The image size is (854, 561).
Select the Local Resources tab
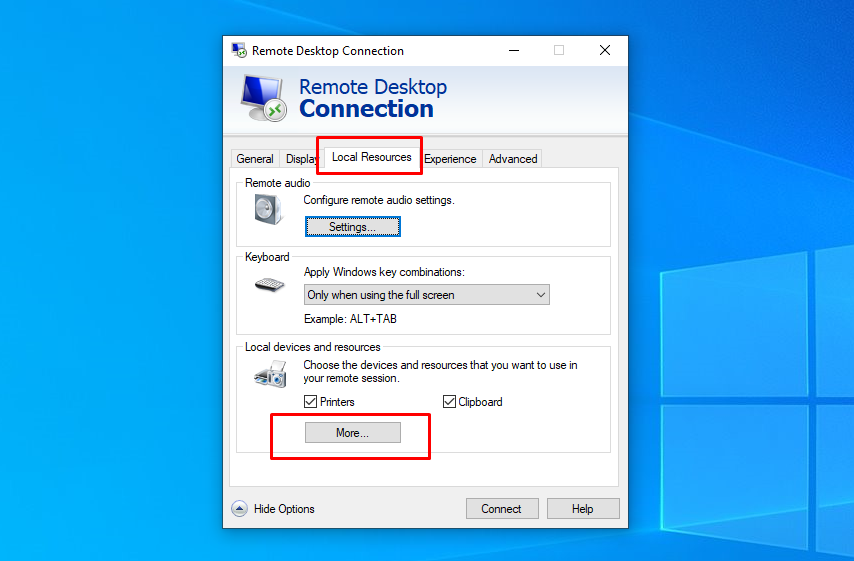click(371, 157)
